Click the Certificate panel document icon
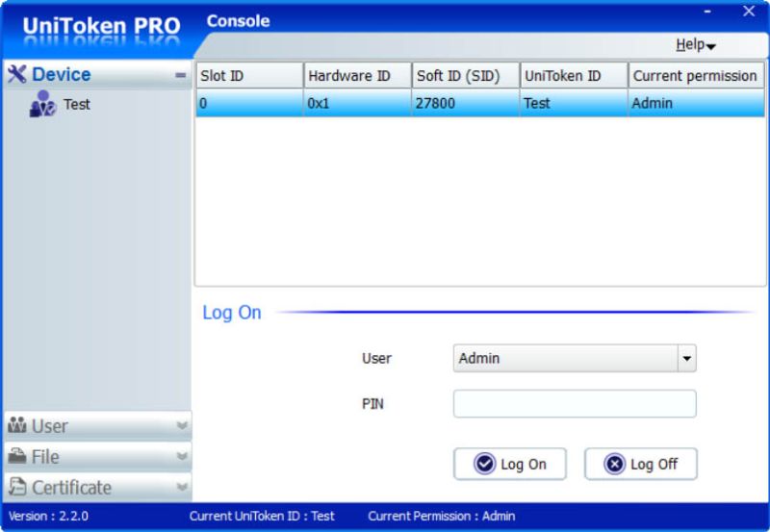This screenshot has height=532, width=770. 17,487
